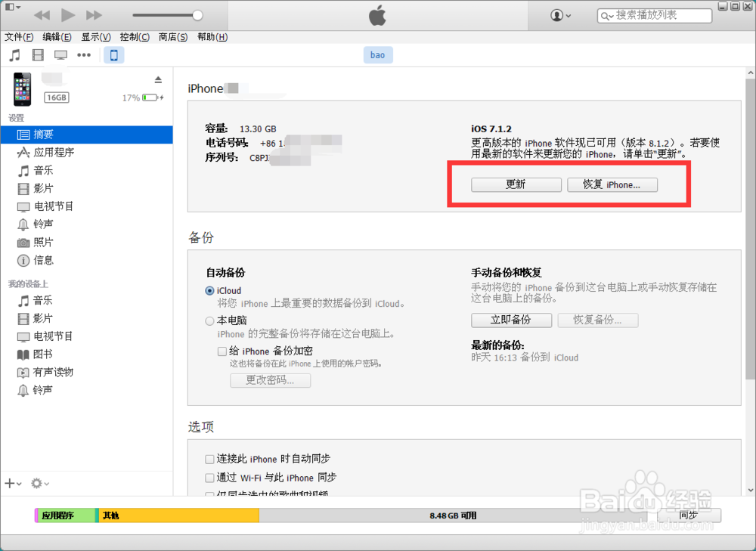Click the 应用程序 storage bar segment
The width and height of the screenshot is (756, 551).
click(x=66, y=515)
